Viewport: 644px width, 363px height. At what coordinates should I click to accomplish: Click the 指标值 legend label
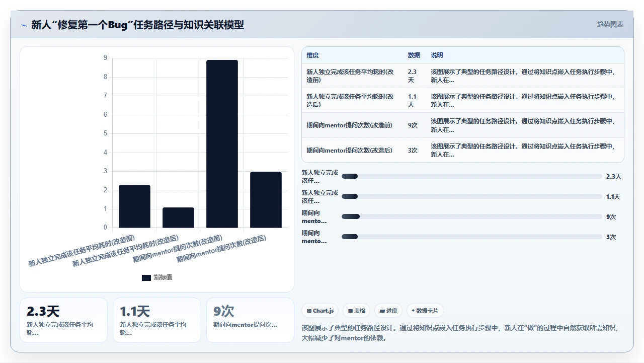coord(163,277)
